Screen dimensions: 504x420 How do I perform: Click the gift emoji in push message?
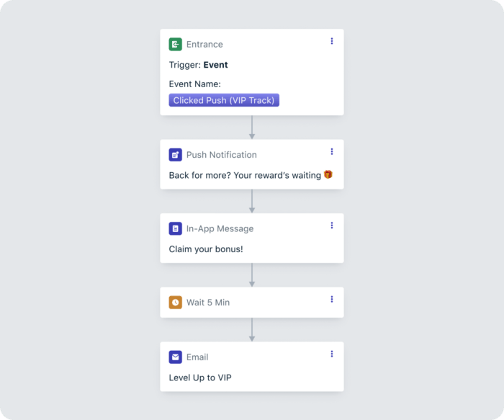(328, 174)
